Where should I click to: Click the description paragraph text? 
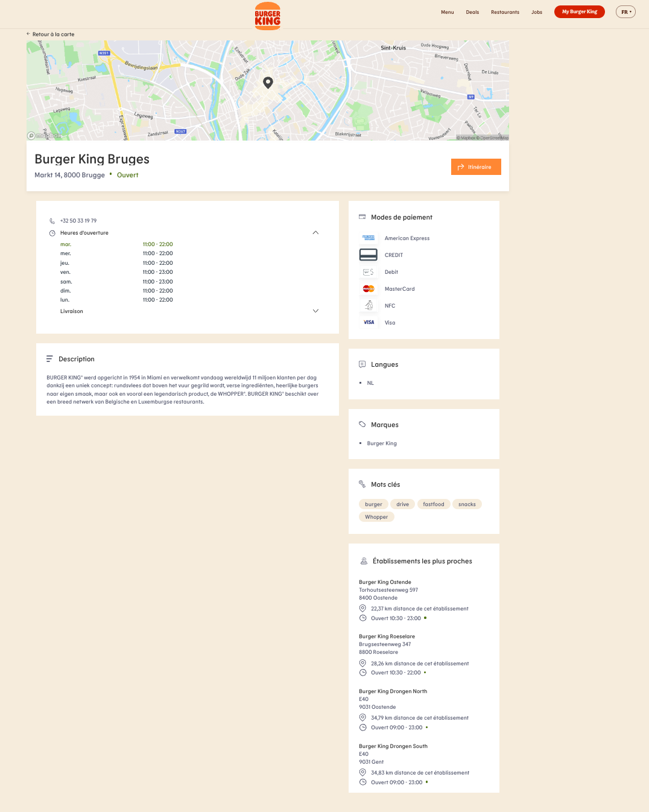pos(183,390)
